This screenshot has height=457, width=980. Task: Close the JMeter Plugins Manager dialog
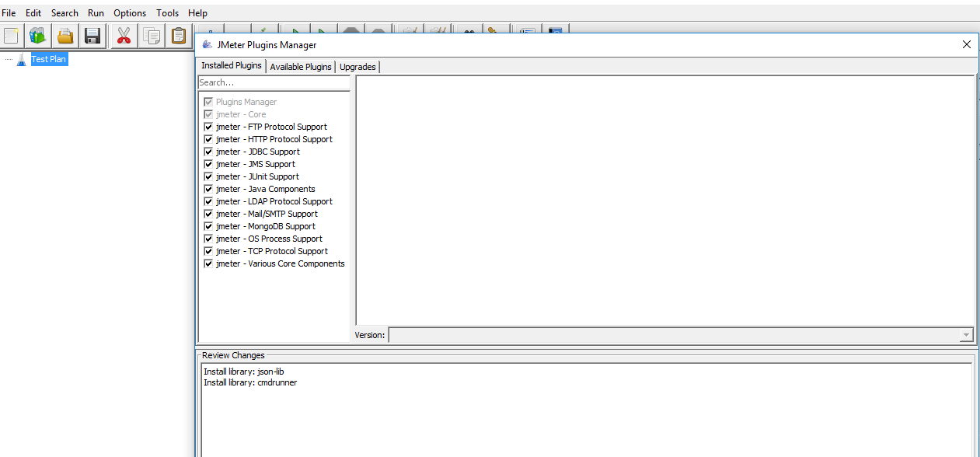click(966, 44)
